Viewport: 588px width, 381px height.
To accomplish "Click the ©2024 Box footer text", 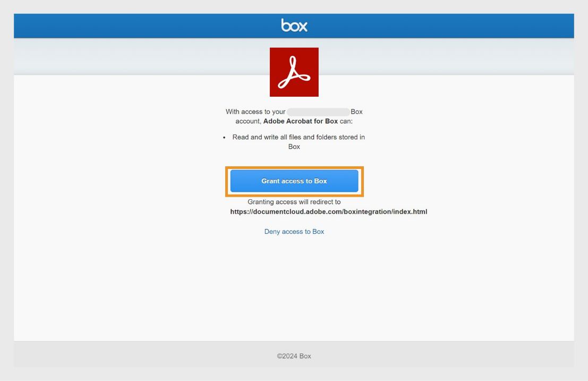I will 294,356.
